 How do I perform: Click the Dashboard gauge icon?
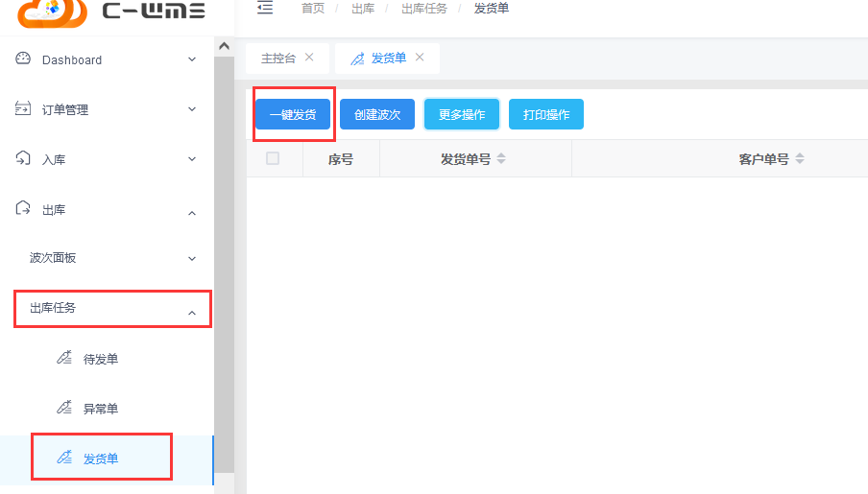coord(23,59)
